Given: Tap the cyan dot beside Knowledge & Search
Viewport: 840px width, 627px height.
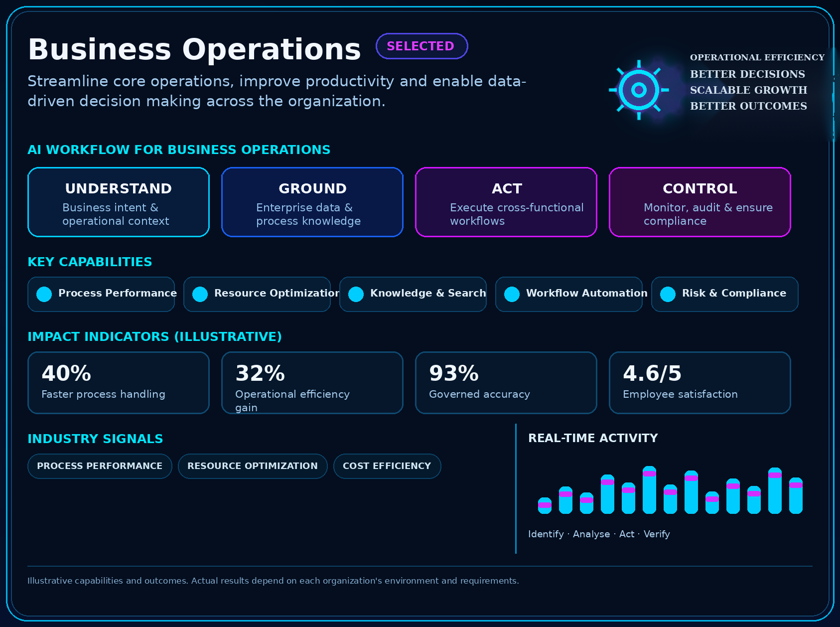Looking at the screenshot, I should pos(356,294).
